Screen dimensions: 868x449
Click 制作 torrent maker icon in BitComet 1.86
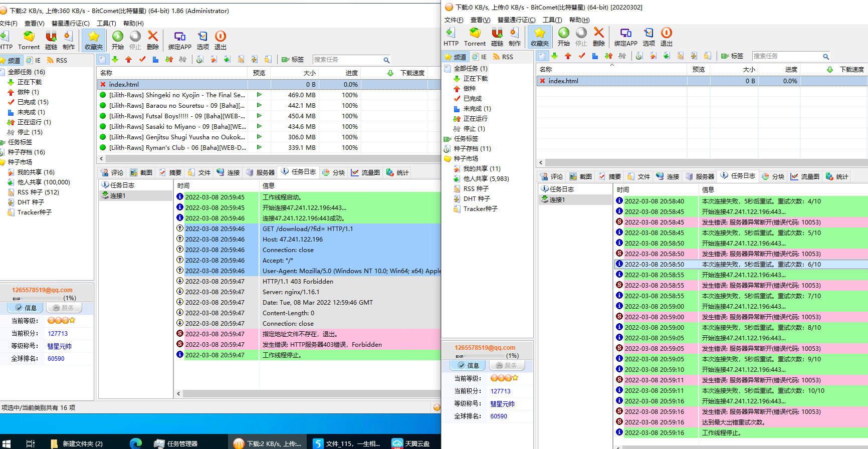click(x=69, y=40)
